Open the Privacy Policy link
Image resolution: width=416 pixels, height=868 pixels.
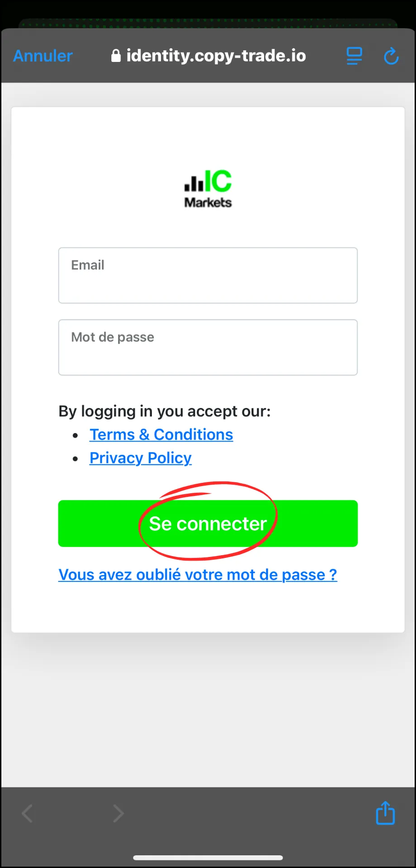141,458
